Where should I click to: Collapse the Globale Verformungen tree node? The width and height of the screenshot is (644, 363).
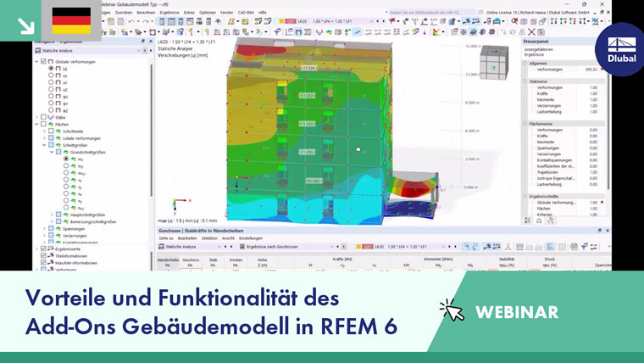coord(36,62)
